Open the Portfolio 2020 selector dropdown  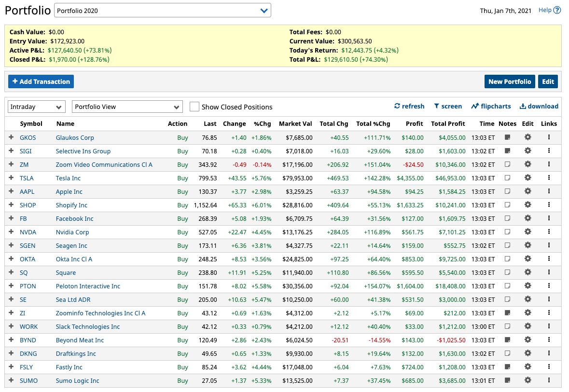[163, 10]
